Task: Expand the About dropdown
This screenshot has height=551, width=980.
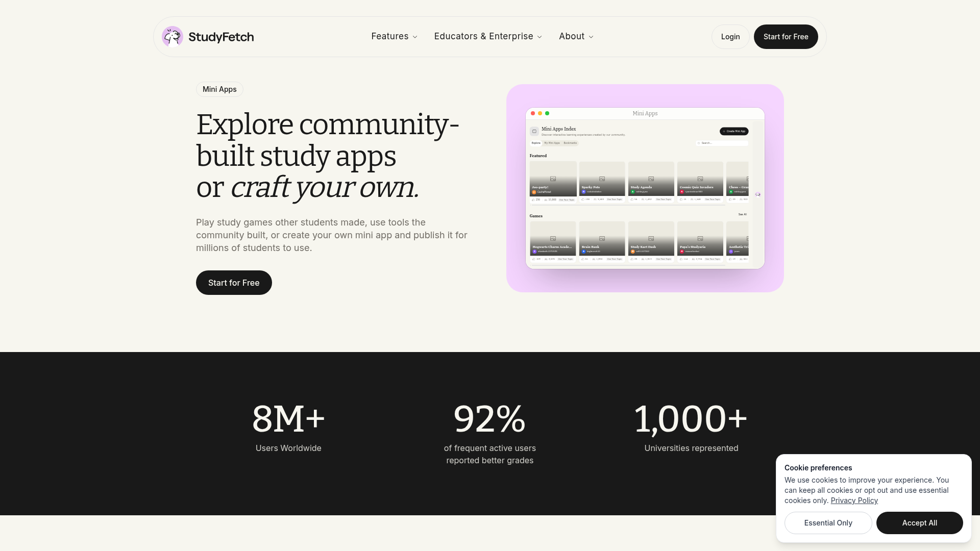Action: point(576,37)
